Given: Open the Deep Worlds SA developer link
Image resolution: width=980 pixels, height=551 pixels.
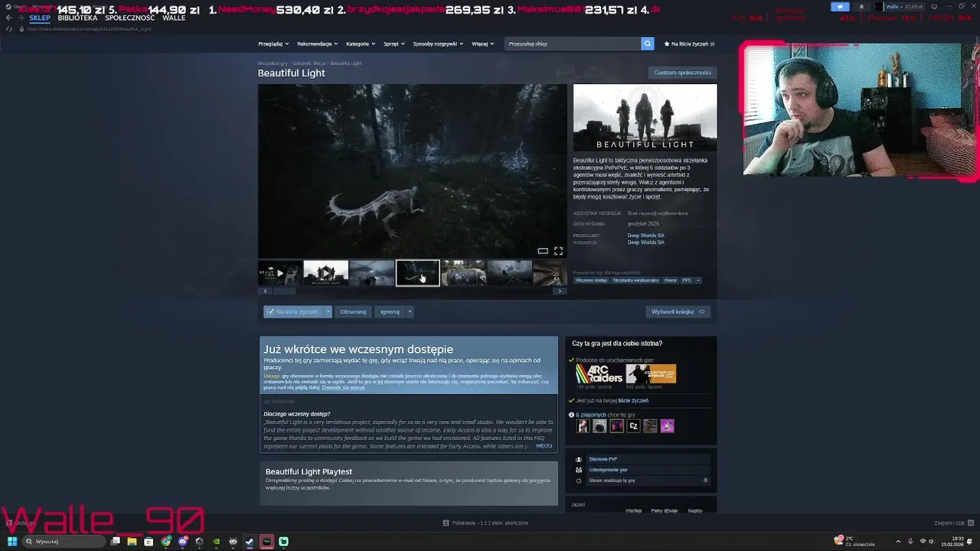Looking at the screenshot, I should coord(645,236).
